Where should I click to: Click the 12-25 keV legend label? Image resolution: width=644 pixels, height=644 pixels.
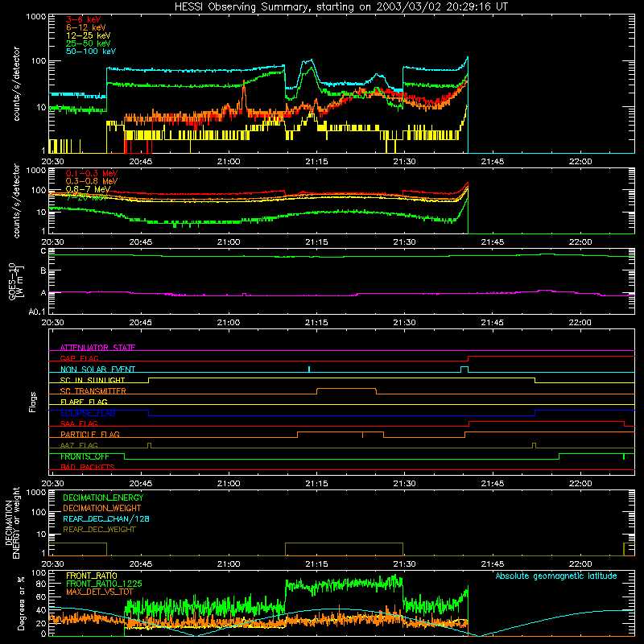[89, 35]
